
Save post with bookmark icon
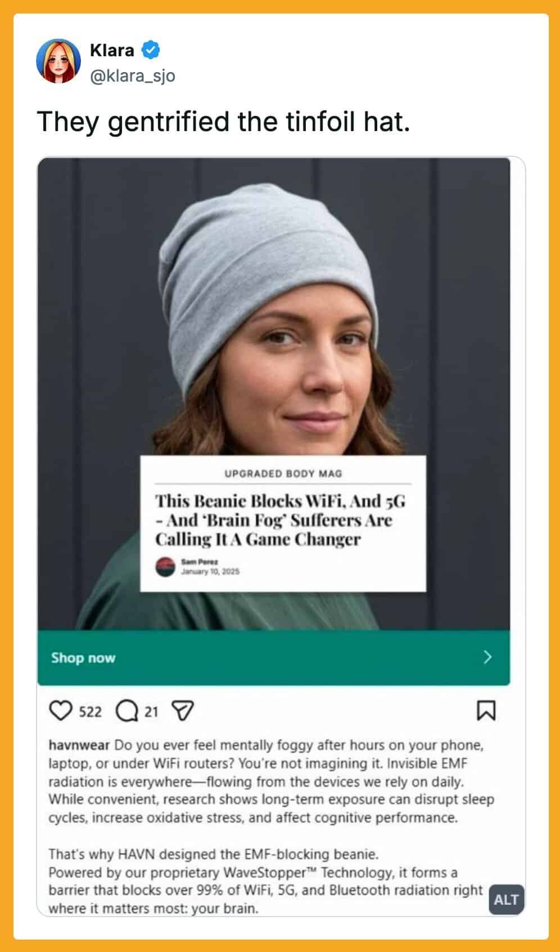(x=486, y=710)
